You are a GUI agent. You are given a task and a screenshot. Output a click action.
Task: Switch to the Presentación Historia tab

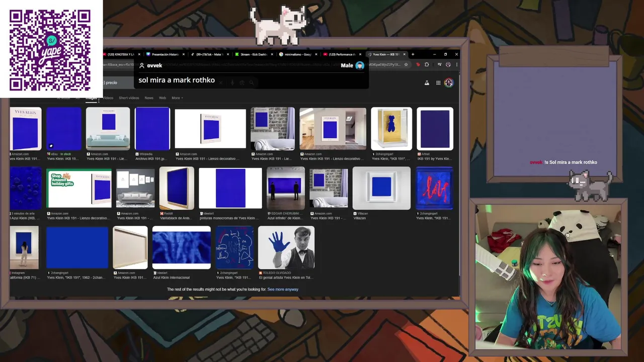[165, 54]
